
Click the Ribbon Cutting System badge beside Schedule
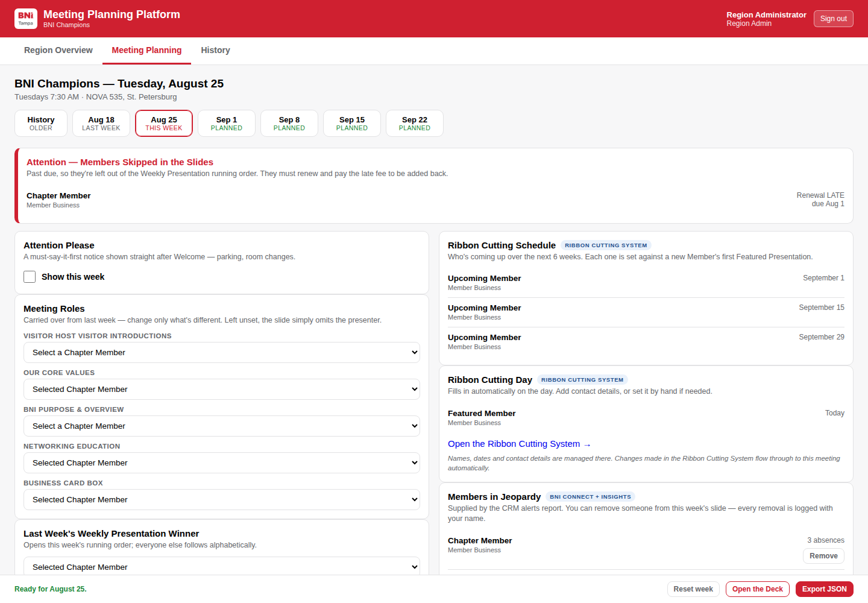(x=606, y=245)
